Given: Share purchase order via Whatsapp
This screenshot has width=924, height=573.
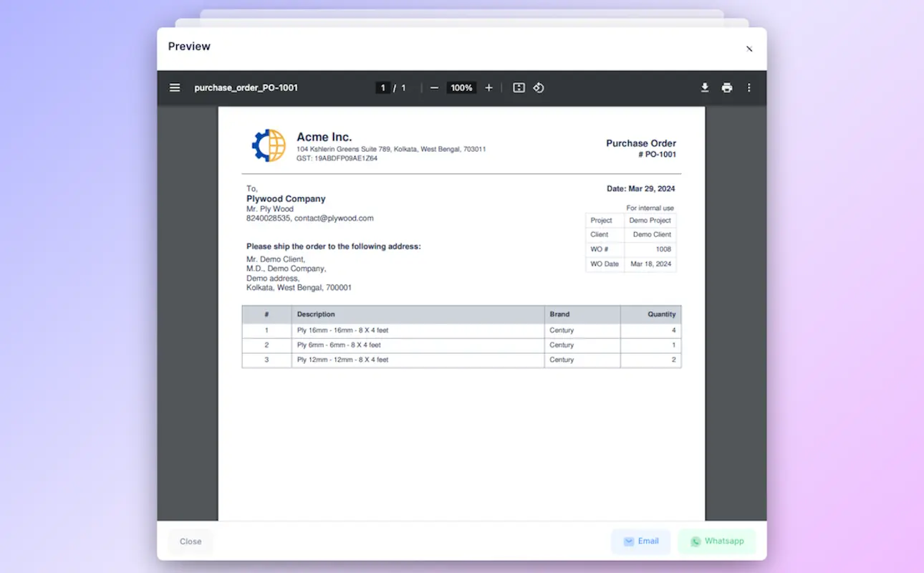Looking at the screenshot, I should coord(716,541).
